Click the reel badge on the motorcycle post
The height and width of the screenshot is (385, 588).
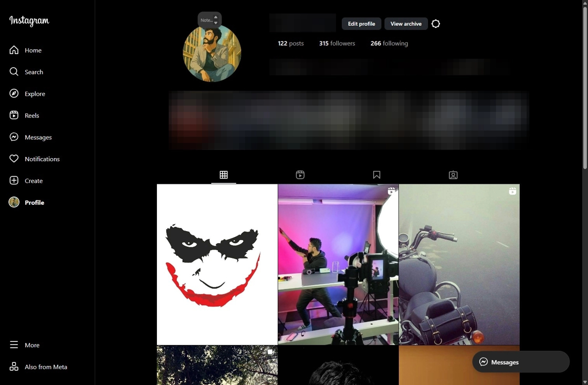[x=512, y=191]
